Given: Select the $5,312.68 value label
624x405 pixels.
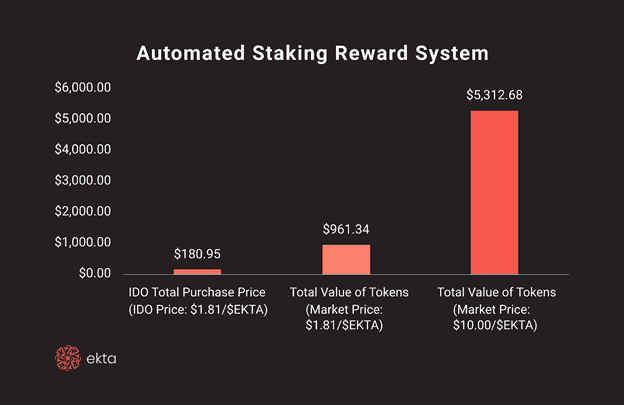Looking at the screenshot, I should tap(494, 95).
